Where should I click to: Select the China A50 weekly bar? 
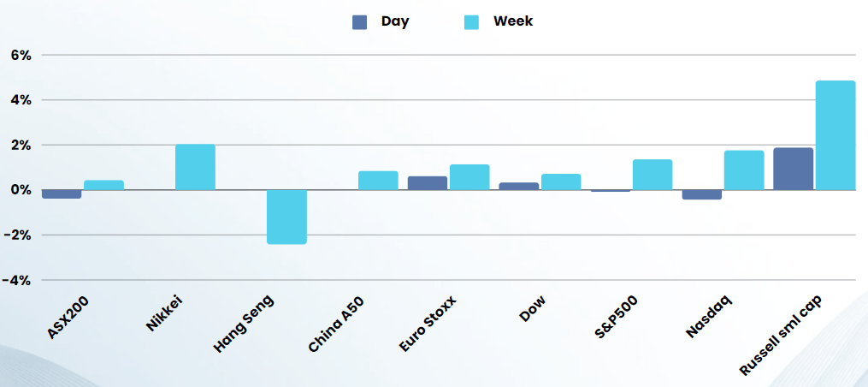(378, 181)
